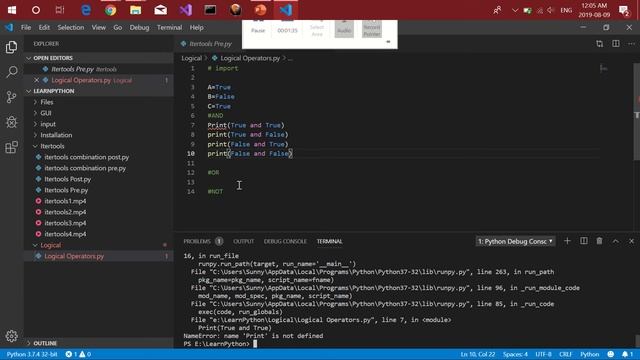
Task: Open the Debug view bug icon
Action: [11, 122]
